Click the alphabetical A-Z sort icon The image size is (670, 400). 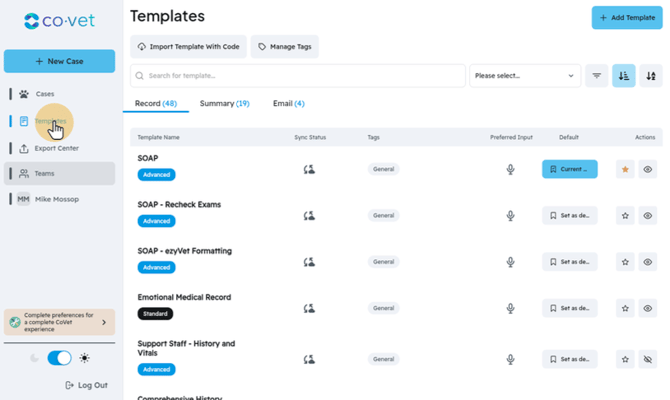pos(651,76)
